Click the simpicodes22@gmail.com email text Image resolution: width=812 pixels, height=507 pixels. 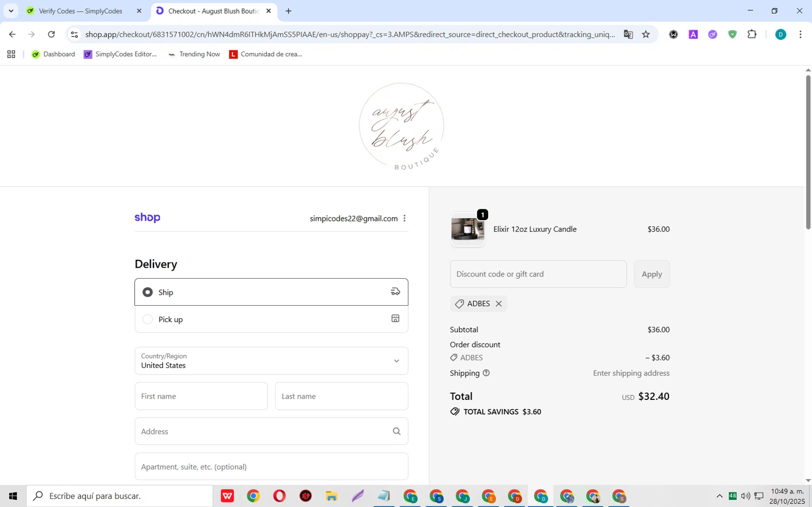click(353, 219)
